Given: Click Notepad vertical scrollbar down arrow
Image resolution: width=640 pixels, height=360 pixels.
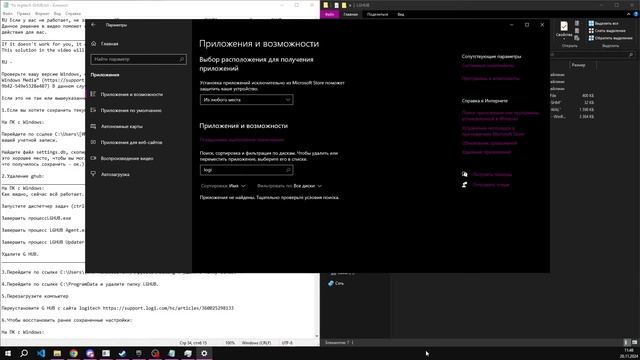Looking at the screenshot, I should tap(317, 336).
